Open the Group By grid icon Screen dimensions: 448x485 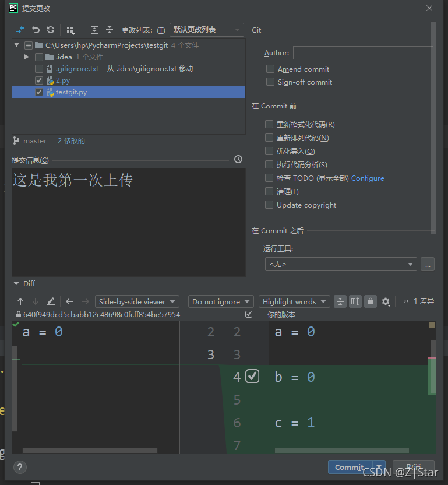click(x=70, y=30)
